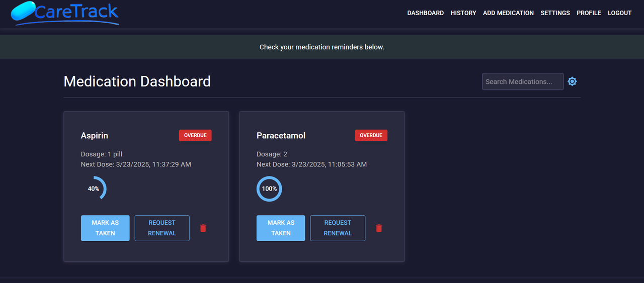This screenshot has width=644, height=283.
Task: Delete the Aspirin medication via trash icon
Action: tap(203, 228)
